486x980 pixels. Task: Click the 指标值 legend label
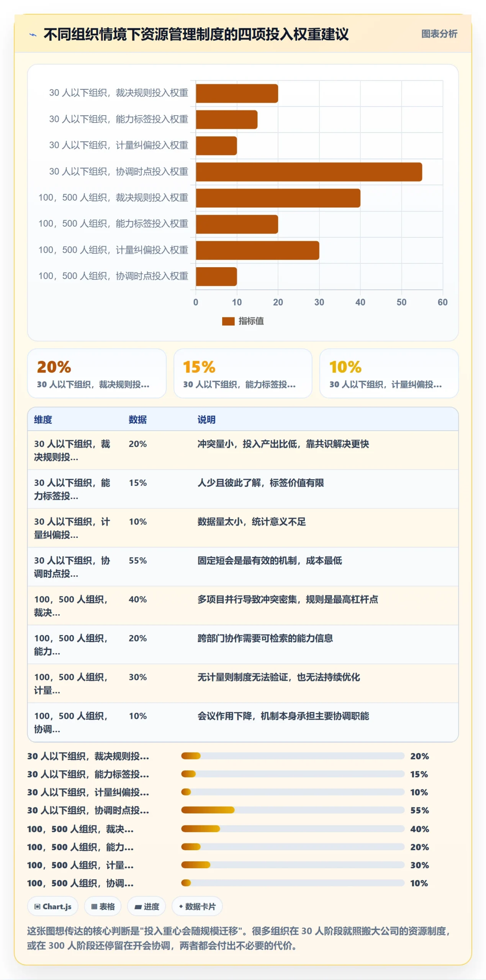251,321
